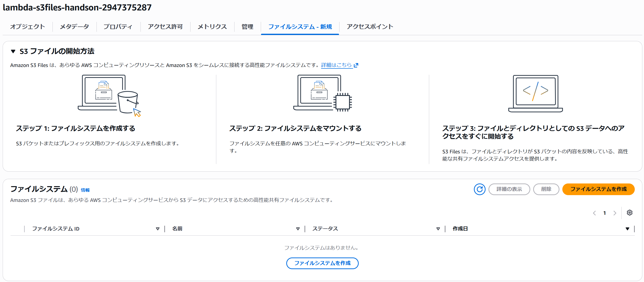Viewport: 644px width, 282px height.
Task: Open the メトリクス tab
Action: point(212,27)
